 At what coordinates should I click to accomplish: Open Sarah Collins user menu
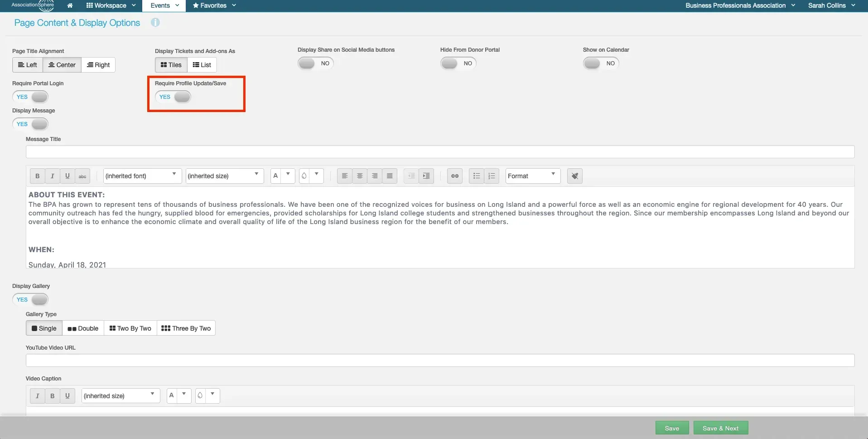pyautogui.click(x=832, y=5)
